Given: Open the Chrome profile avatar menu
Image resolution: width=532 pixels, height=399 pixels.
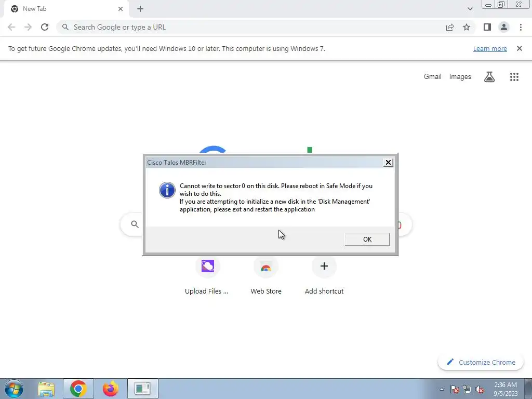Looking at the screenshot, I should (x=504, y=27).
